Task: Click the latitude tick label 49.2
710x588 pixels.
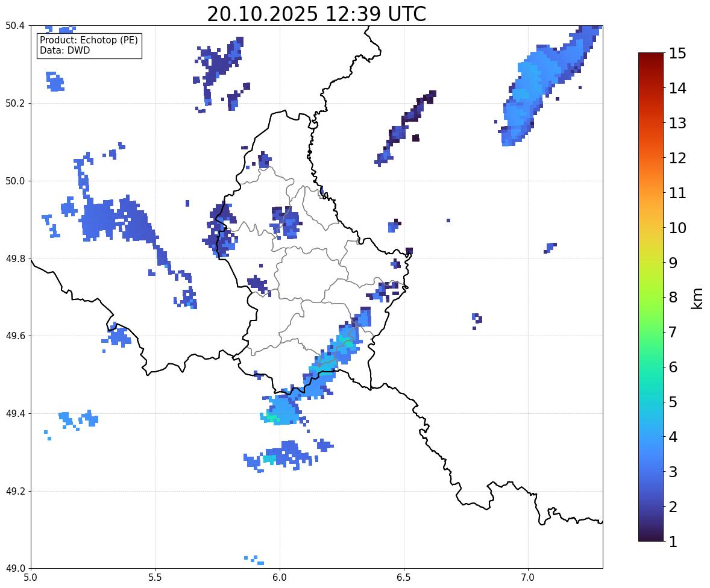Action: point(15,491)
